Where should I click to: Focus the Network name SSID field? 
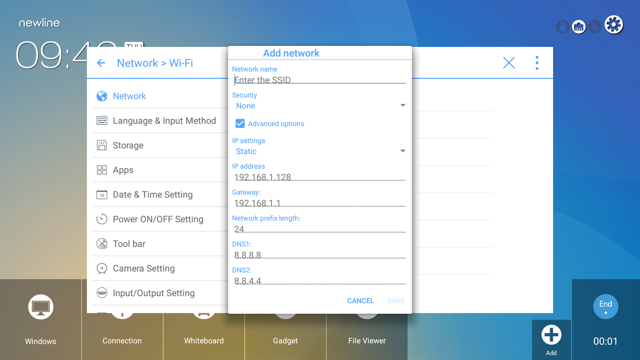pos(319,80)
